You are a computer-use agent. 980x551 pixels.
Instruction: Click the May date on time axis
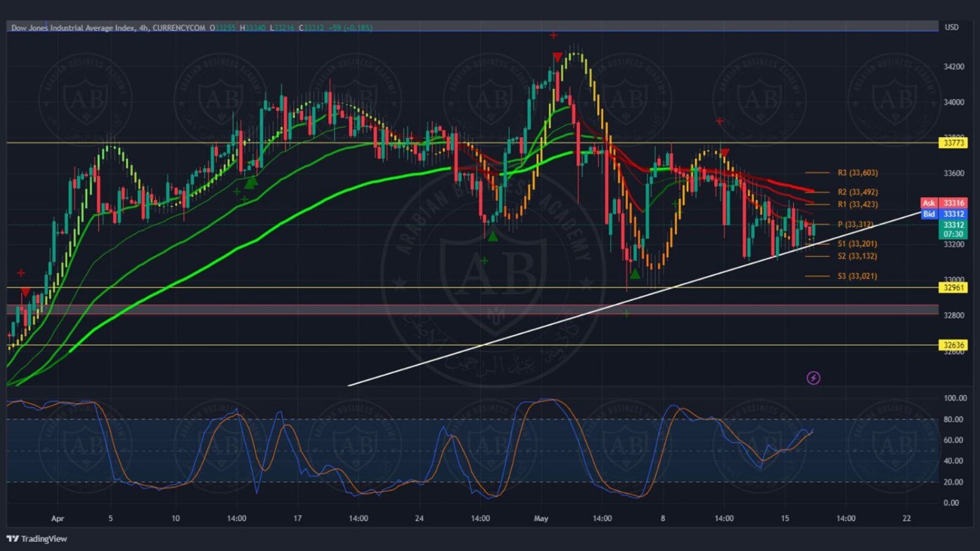(541, 518)
